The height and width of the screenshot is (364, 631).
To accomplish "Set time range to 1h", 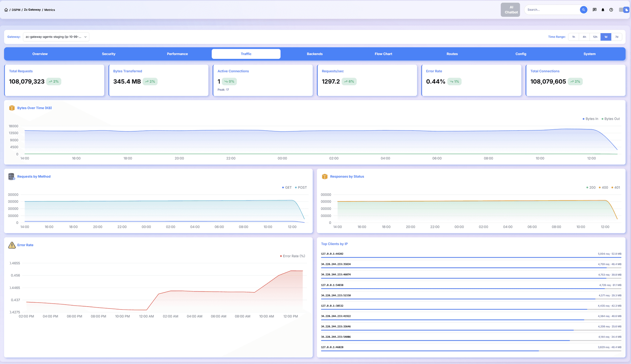I will (x=573, y=37).
